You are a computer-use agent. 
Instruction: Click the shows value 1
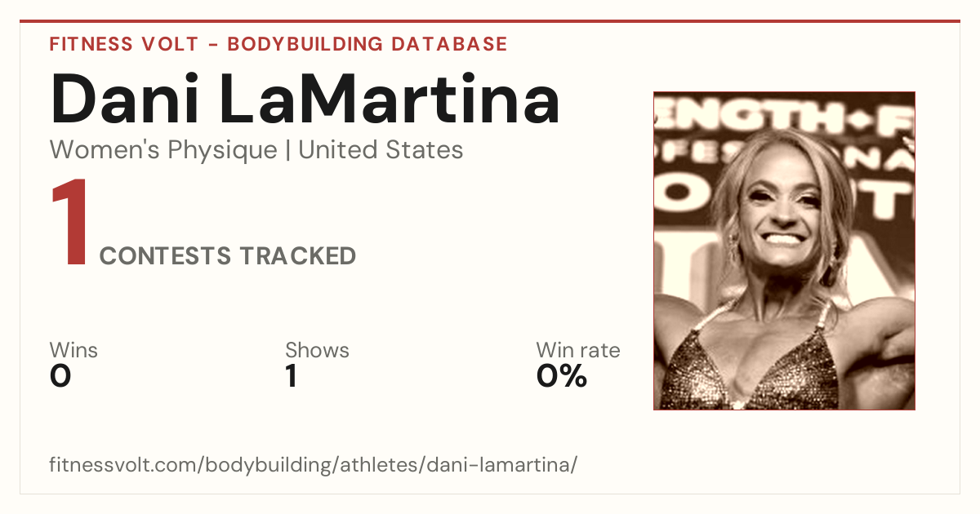click(x=291, y=376)
